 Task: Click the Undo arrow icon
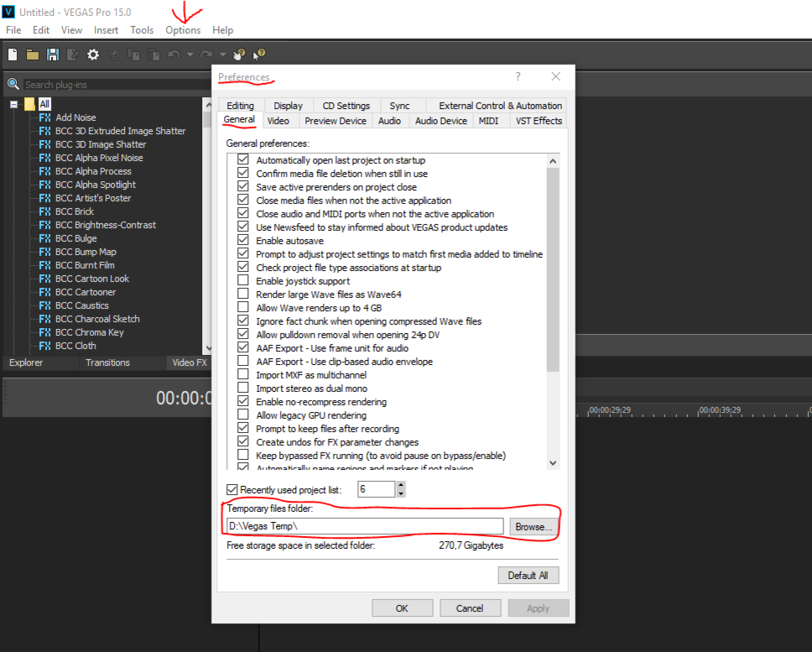174,55
